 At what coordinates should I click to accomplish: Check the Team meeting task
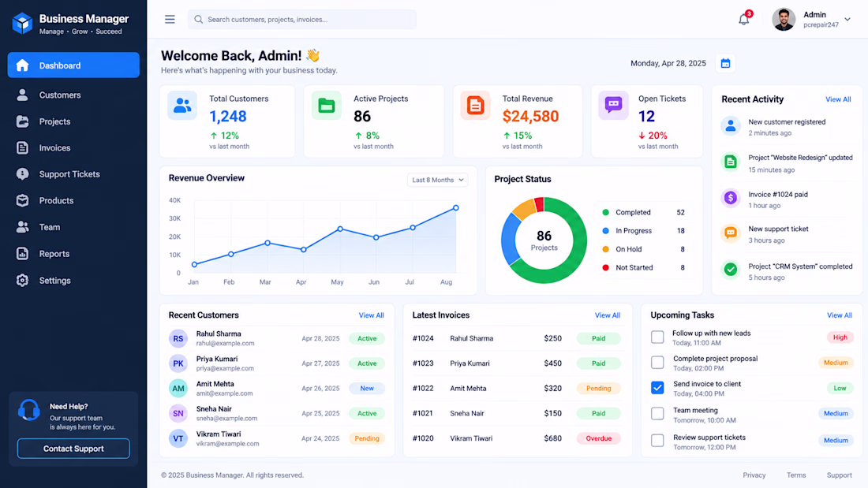click(x=657, y=414)
